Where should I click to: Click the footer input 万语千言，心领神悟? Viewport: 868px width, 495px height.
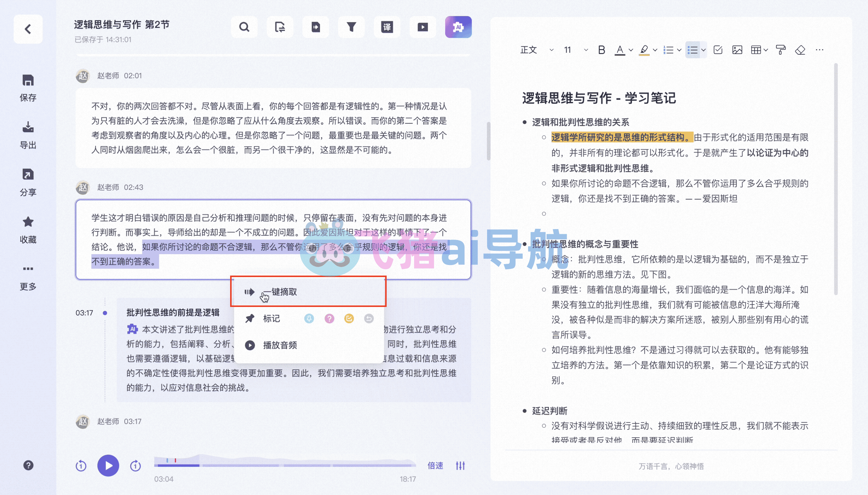coord(671,466)
